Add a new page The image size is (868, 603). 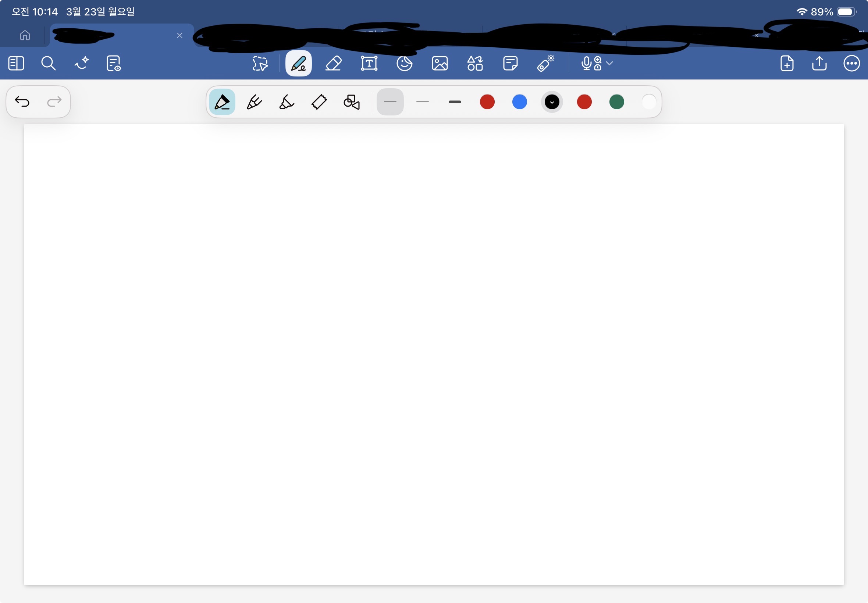[787, 64]
